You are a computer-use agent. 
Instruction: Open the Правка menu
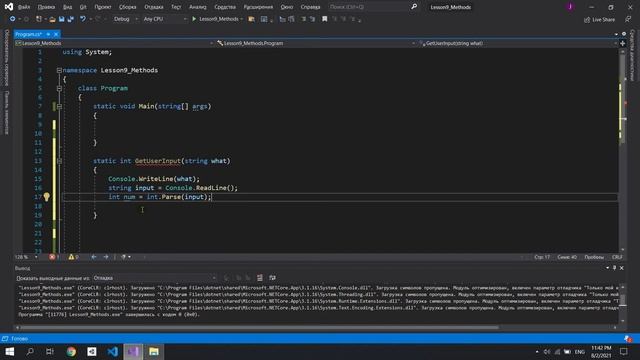(46, 7)
